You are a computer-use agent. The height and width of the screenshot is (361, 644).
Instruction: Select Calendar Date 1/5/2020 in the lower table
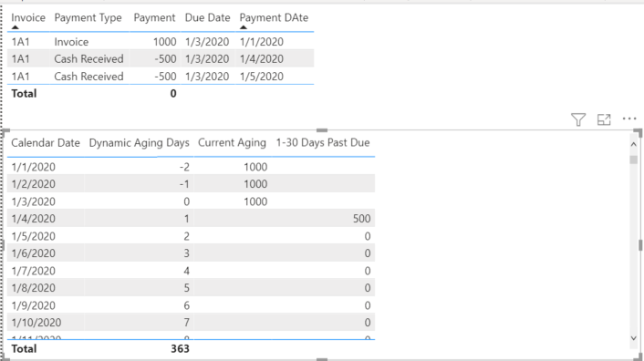[33, 236]
